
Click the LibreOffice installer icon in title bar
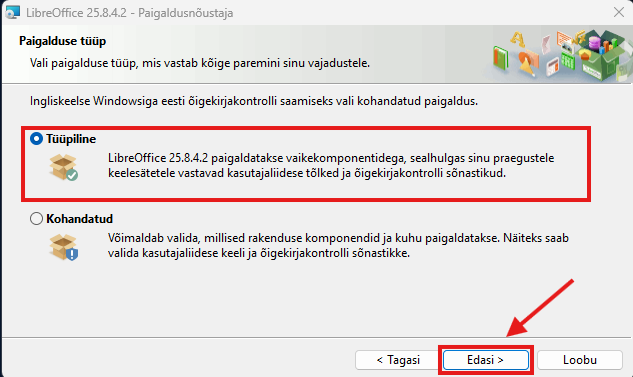click(x=12, y=12)
